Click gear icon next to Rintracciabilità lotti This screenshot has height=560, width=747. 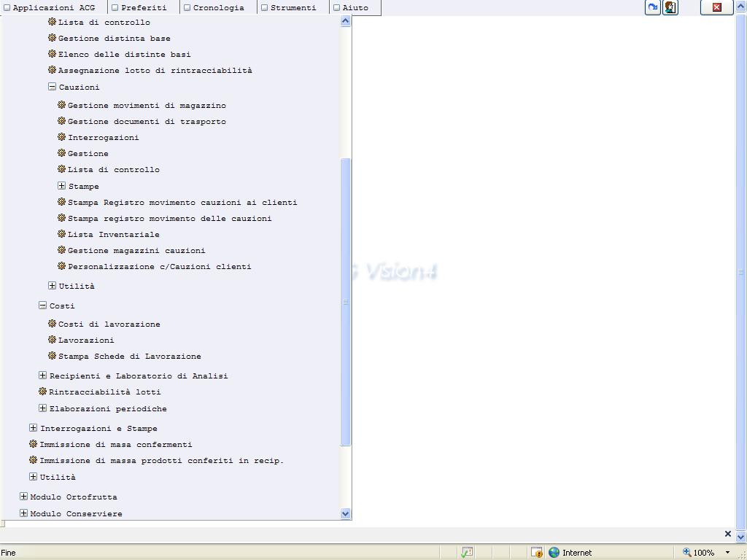pyautogui.click(x=42, y=392)
